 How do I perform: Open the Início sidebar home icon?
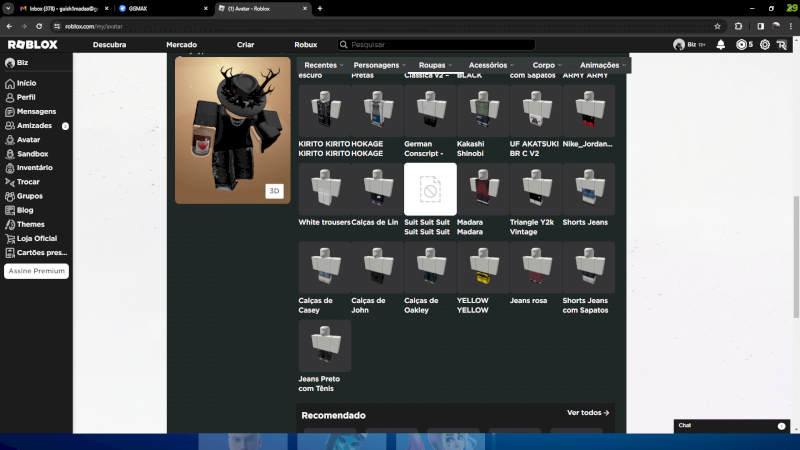click(10, 83)
